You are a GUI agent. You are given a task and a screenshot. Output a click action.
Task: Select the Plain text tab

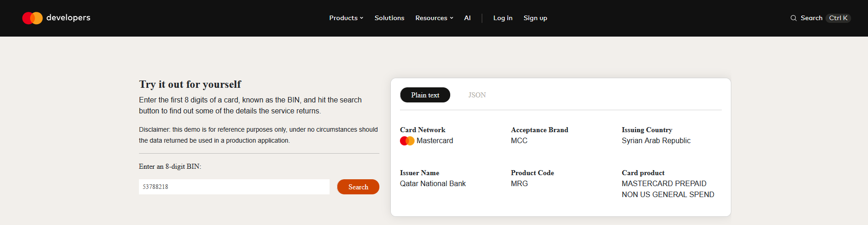point(425,95)
